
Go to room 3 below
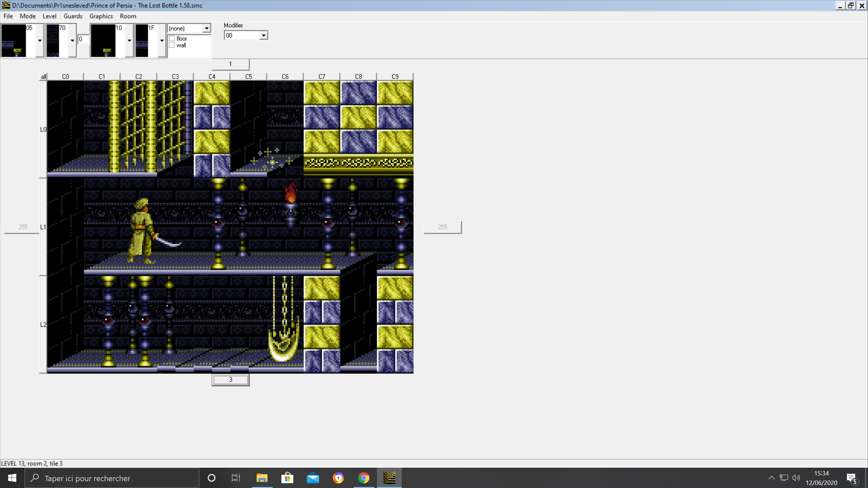[231, 380]
